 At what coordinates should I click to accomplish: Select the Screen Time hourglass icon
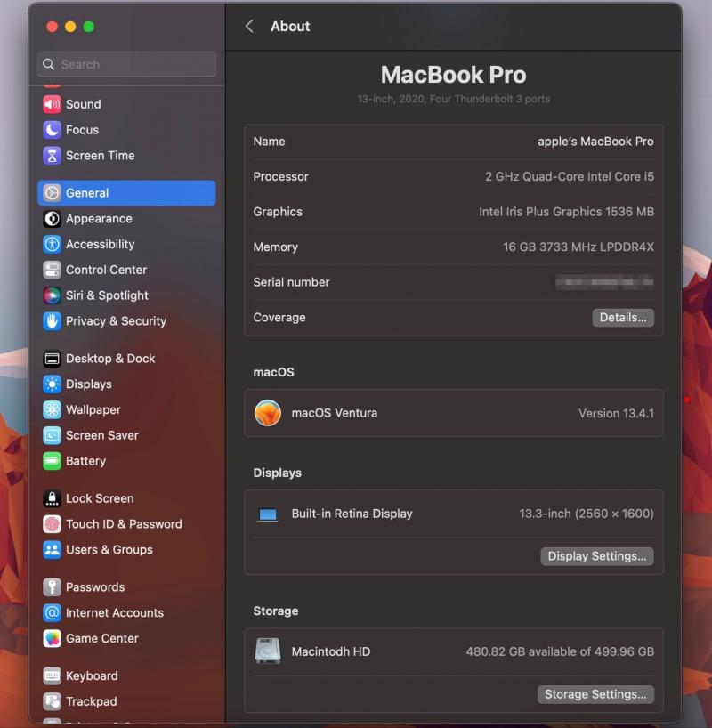52,156
